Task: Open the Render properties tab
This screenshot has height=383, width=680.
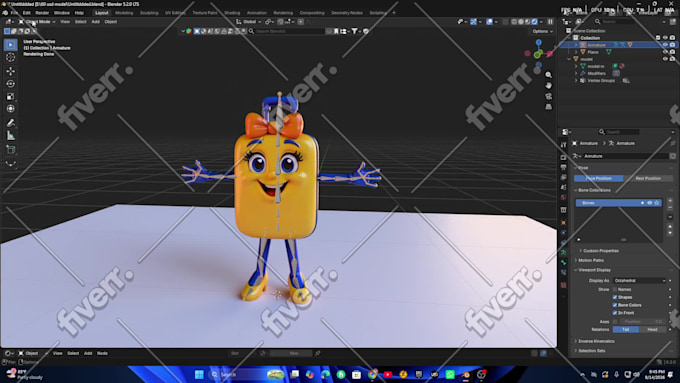Action: [563, 157]
